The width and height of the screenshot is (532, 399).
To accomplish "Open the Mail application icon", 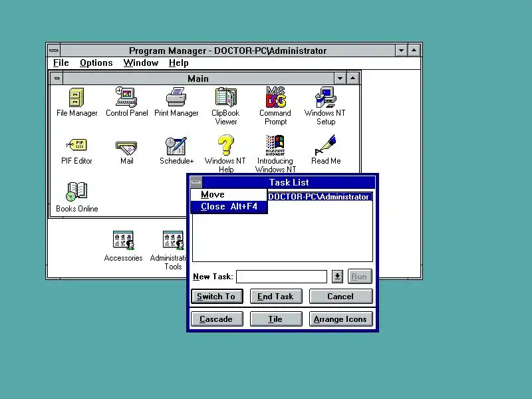I will 126,148.
